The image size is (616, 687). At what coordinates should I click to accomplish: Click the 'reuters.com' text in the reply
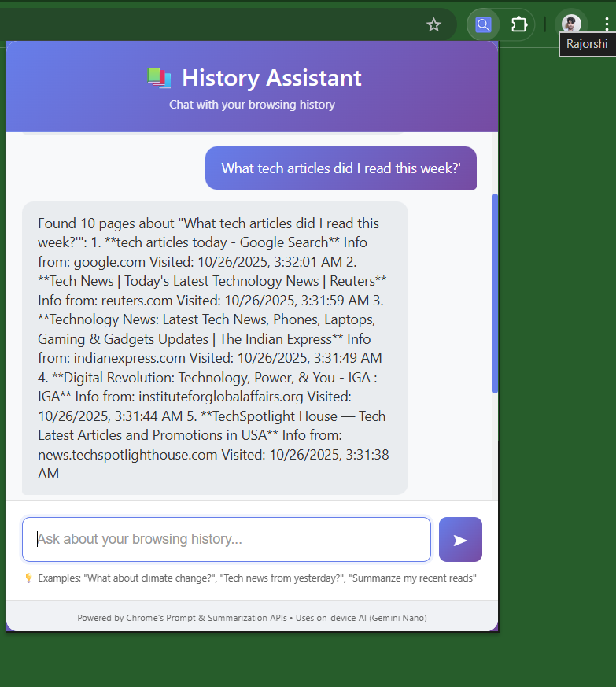click(x=137, y=301)
